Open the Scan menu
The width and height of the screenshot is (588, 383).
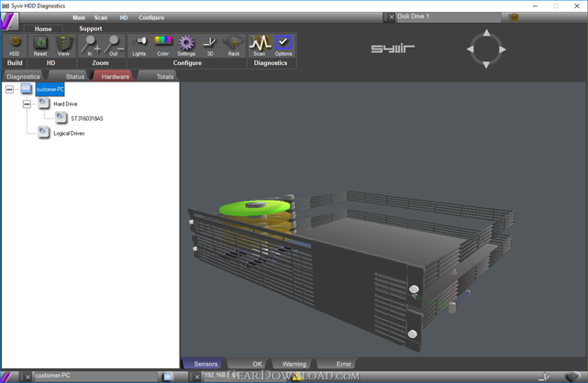101,17
